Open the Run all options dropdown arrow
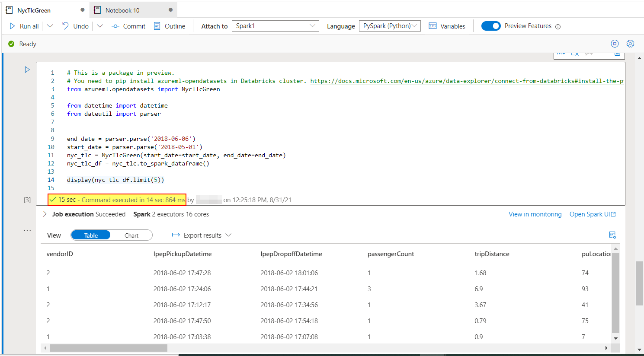This screenshot has height=356, width=644. (x=50, y=26)
